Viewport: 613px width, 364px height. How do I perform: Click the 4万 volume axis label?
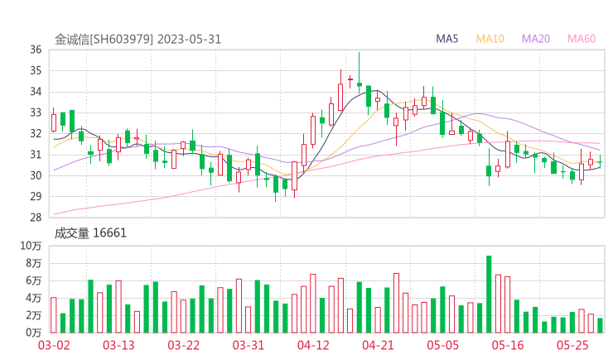34,299
